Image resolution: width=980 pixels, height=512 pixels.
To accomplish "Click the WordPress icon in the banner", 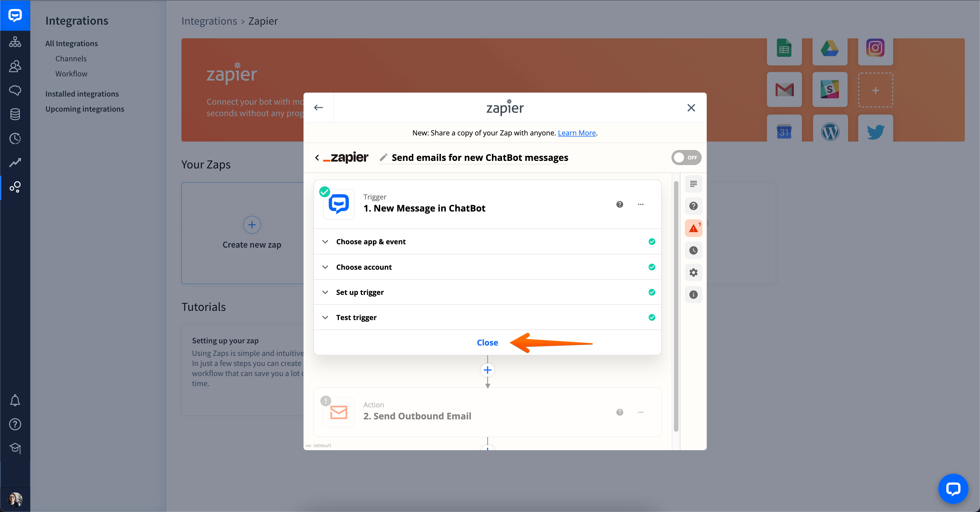I will coord(830,131).
